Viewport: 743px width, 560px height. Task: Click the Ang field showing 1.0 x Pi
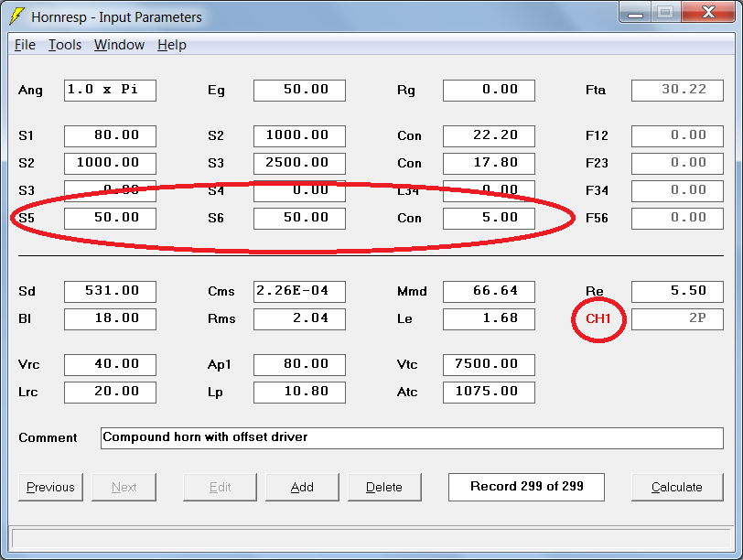110,91
